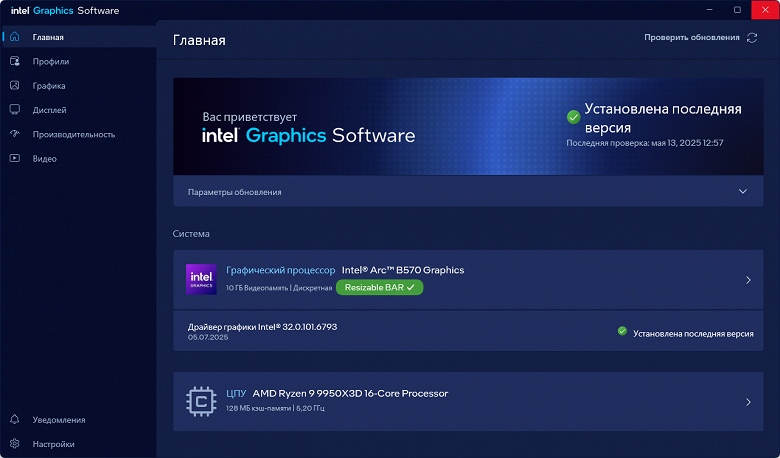This screenshot has height=458, width=780.
Task: Click the Графический процессор link text
Action: pos(281,271)
